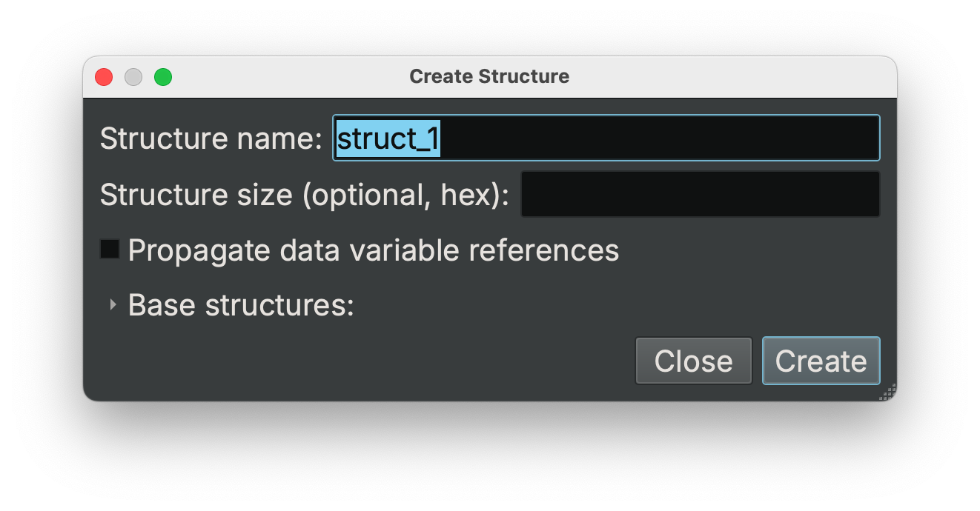The image size is (980, 511).
Task: Expand the Base structures disclosure triangle
Action: click(x=113, y=304)
